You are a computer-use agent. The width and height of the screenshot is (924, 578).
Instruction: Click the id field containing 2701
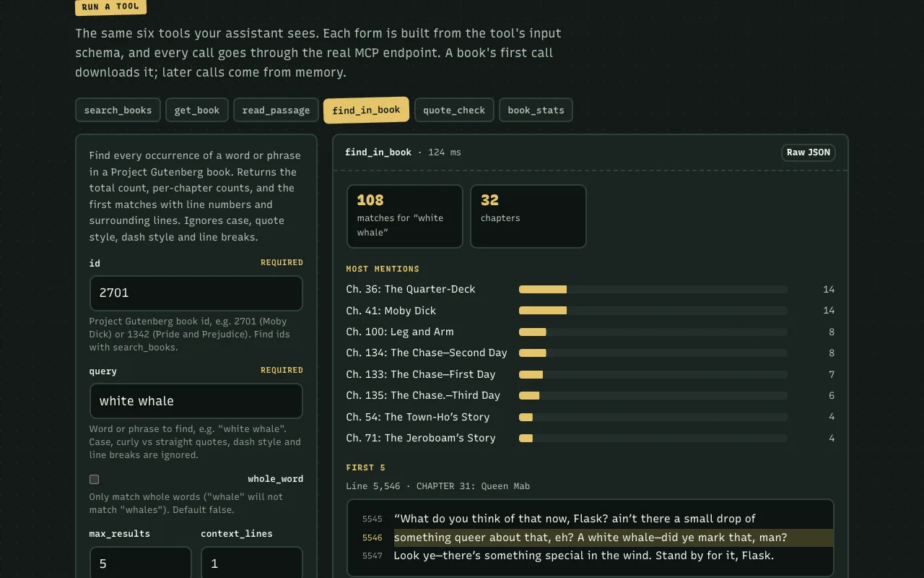(x=196, y=293)
